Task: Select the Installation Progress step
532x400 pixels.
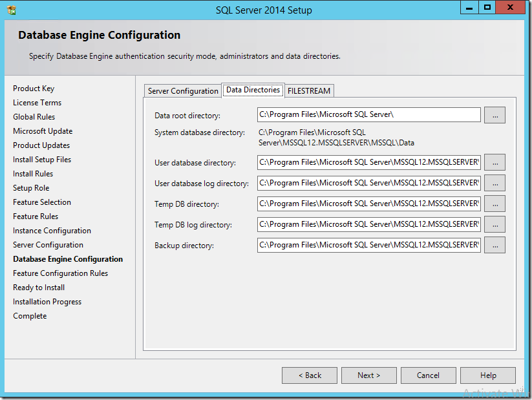Action: coord(47,302)
